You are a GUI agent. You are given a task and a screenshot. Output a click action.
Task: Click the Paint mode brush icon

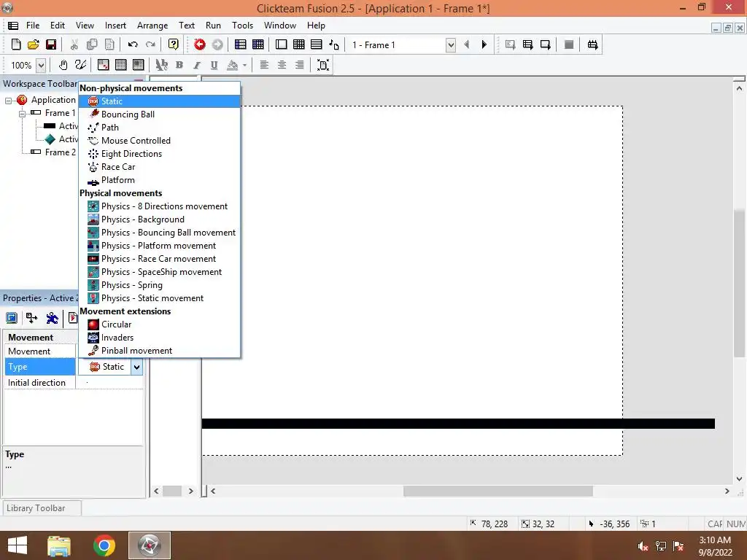click(80, 65)
